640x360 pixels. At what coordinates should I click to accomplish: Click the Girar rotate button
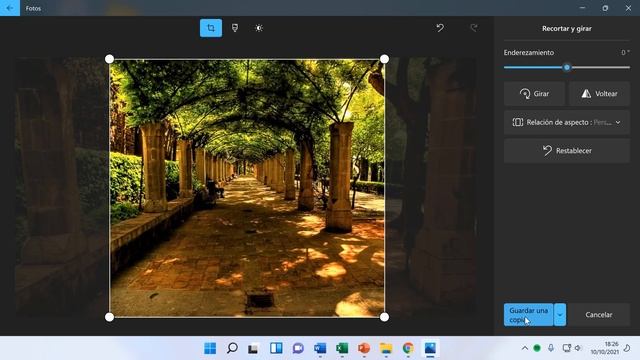coord(534,94)
